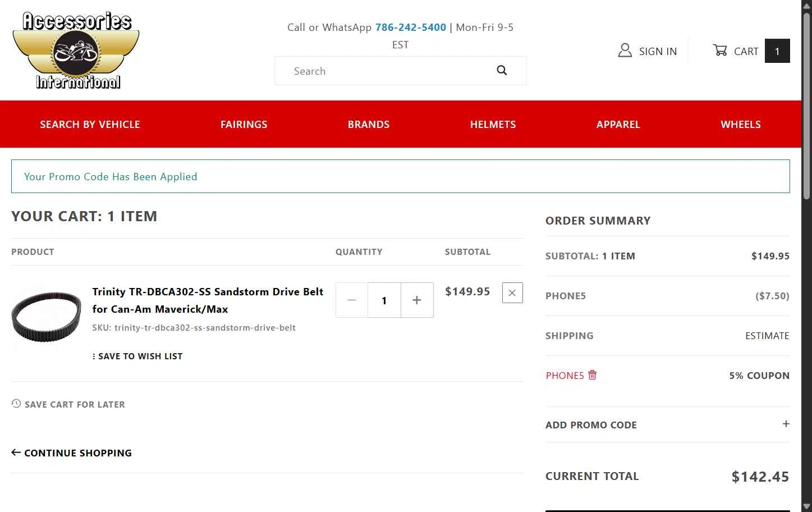Click the PHONE5 discount amount ($7.50)
Image resolution: width=812 pixels, height=512 pixels.
(x=772, y=296)
